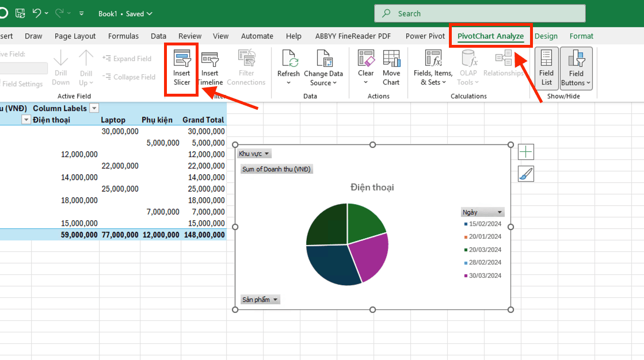This screenshot has height=360, width=644.
Task: Switch to the Design tab
Action: tap(546, 36)
